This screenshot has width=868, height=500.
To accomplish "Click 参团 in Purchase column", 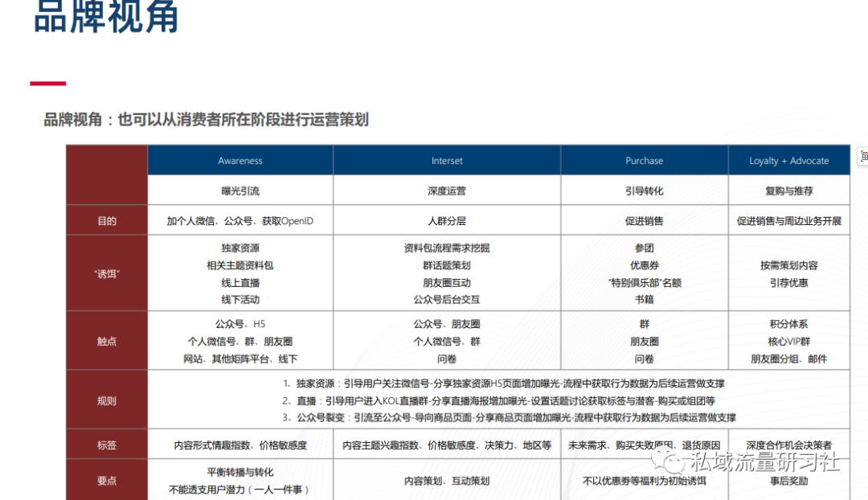I will (x=645, y=248).
